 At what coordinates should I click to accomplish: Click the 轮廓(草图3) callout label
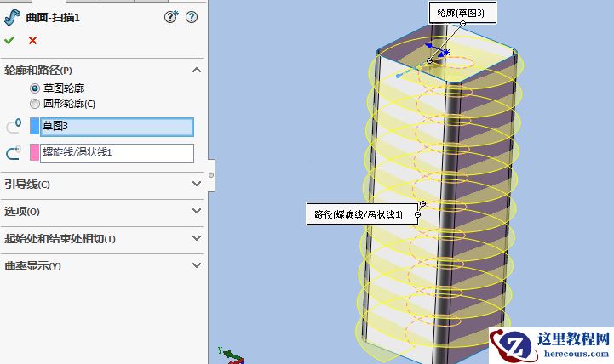click(x=462, y=13)
